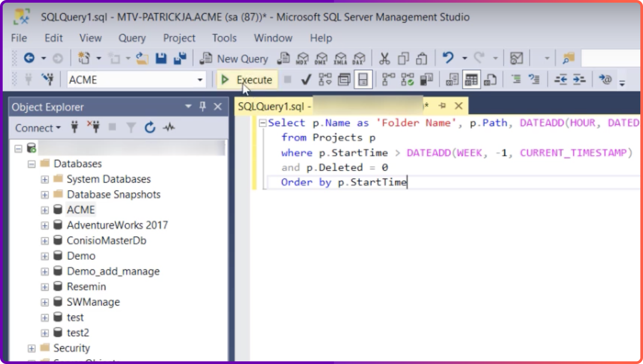The image size is (643, 364).
Task: Select the SWManage database
Action: pos(93,302)
